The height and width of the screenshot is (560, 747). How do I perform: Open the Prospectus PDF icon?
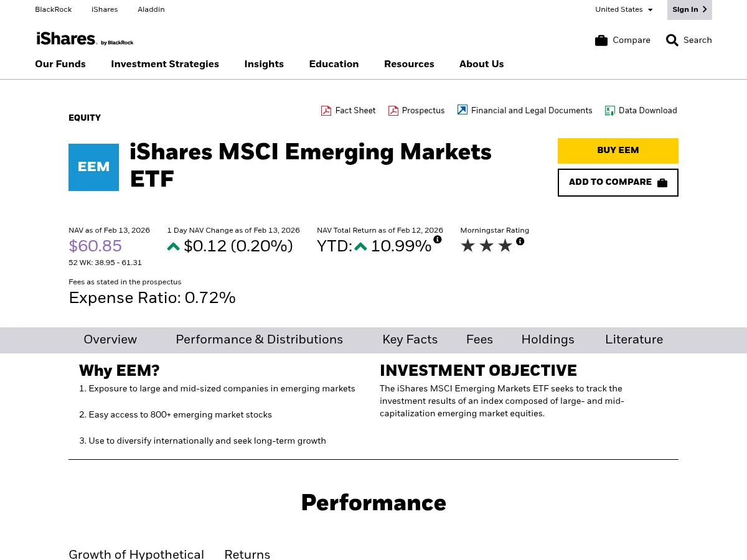[393, 110]
